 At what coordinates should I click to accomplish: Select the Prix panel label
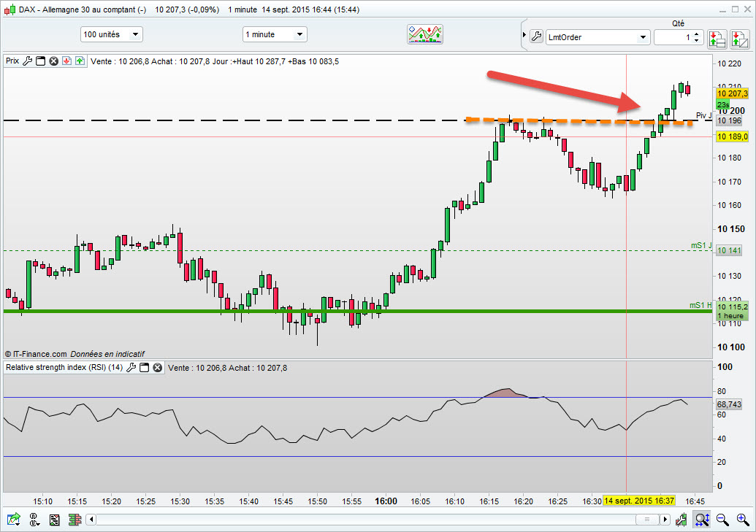(12, 61)
